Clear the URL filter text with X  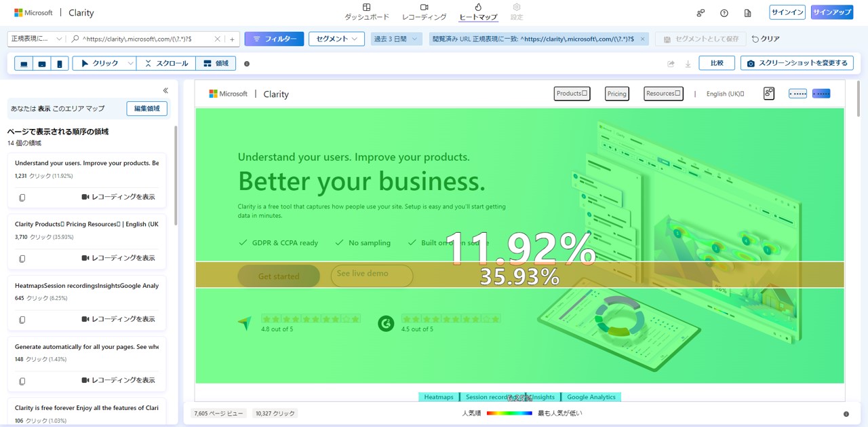point(218,39)
